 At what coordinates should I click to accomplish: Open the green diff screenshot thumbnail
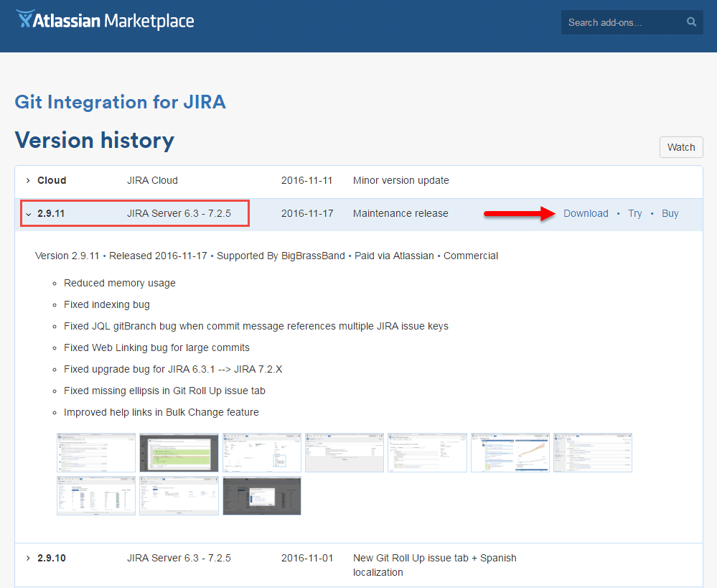[x=179, y=452]
